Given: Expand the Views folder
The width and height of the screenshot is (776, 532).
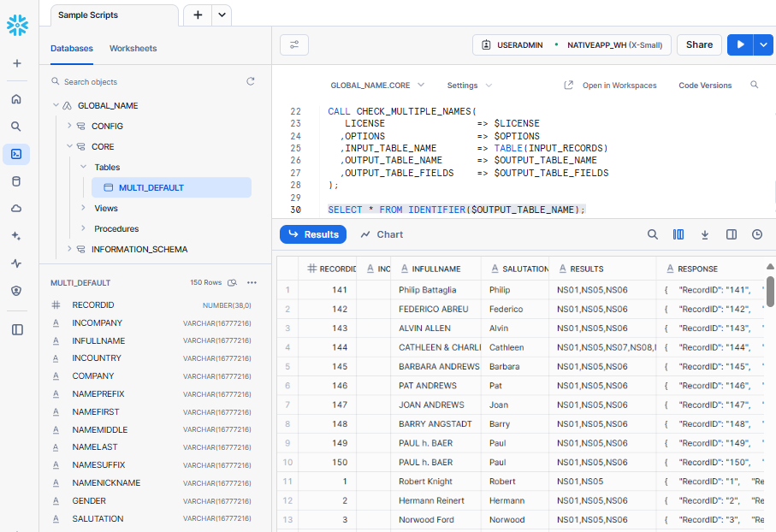Looking at the screenshot, I should (83, 208).
